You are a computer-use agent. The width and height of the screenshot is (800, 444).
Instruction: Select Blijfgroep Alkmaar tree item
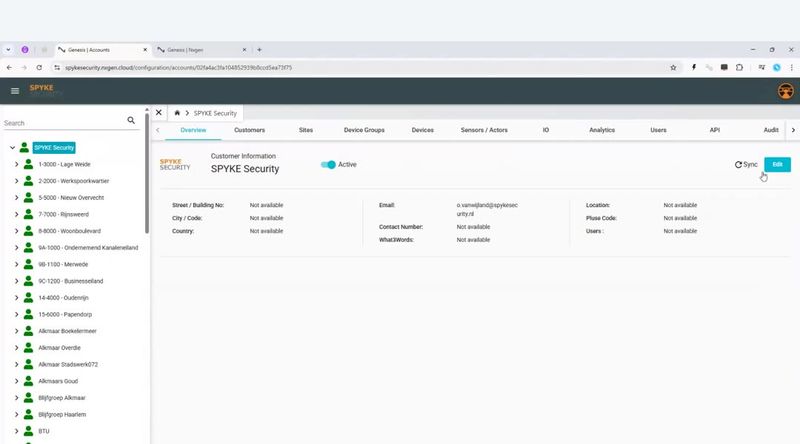tap(62, 398)
